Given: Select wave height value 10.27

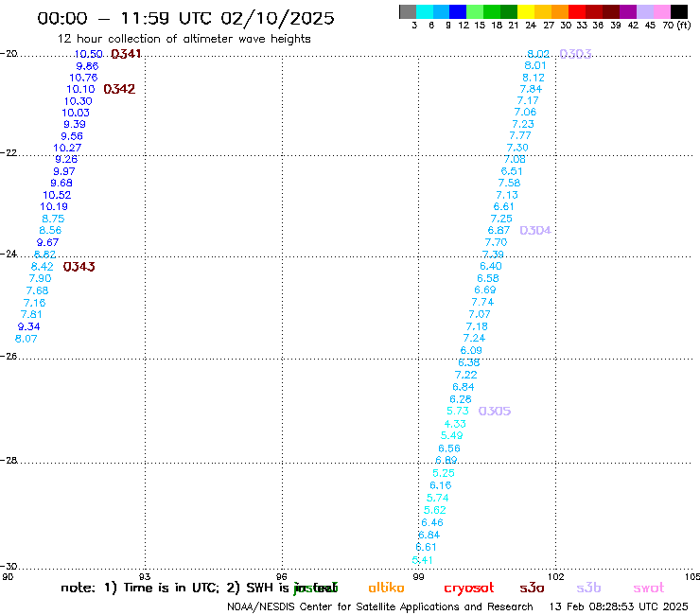Looking at the screenshot, I should point(67,148).
